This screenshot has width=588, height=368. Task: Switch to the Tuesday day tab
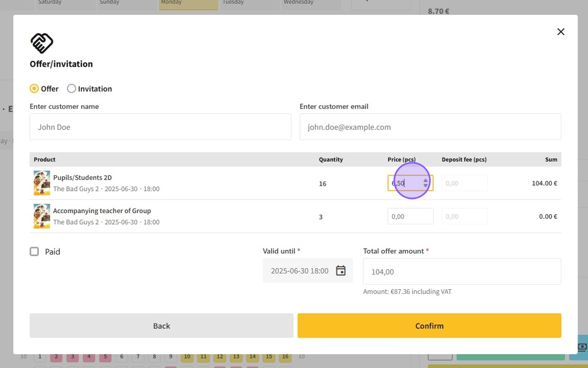coord(249,4)
